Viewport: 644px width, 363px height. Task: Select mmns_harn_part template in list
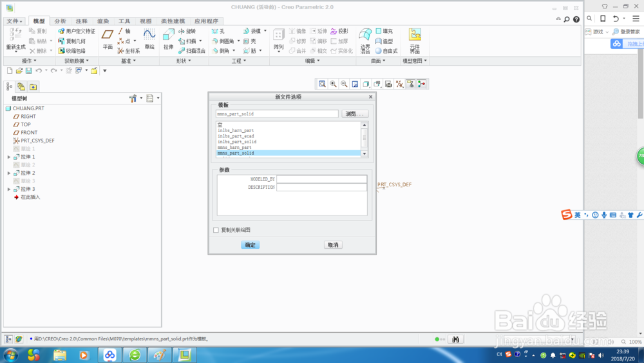(x=289, y=147)
